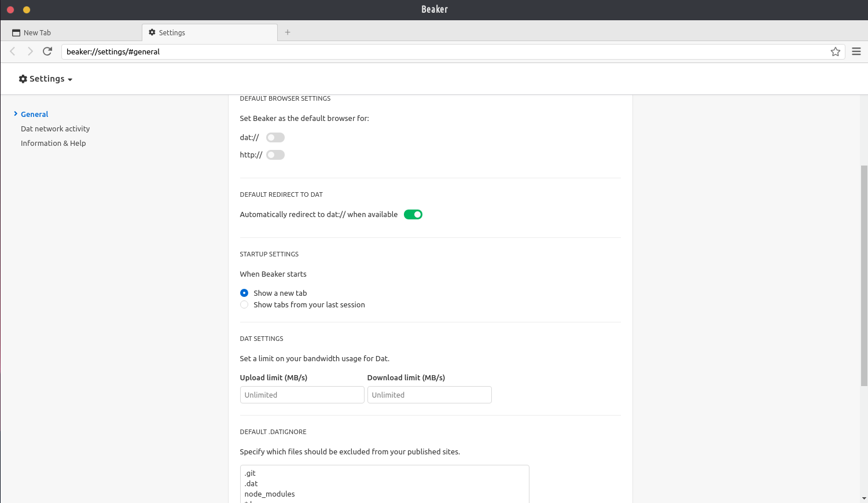The image size is (868, 503).
Task: Select Show a new tab option
Action: coord(244,293)
